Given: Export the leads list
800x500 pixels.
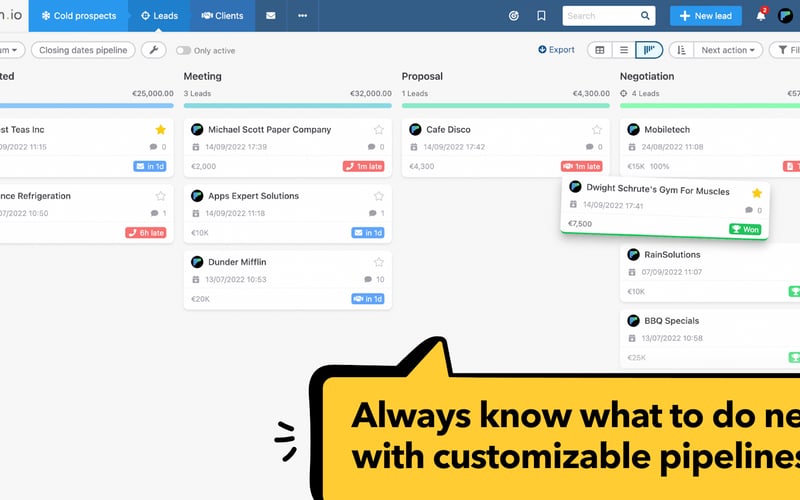Looking at the screenshot, I should (x=556, y=49).
